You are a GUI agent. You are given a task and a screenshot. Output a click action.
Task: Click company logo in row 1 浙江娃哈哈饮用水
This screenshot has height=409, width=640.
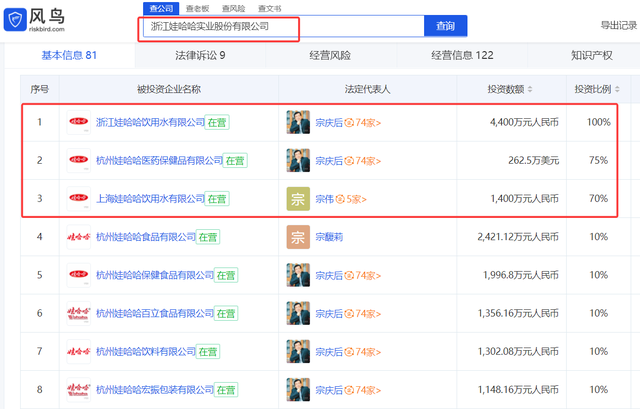(x=78, y=122)
